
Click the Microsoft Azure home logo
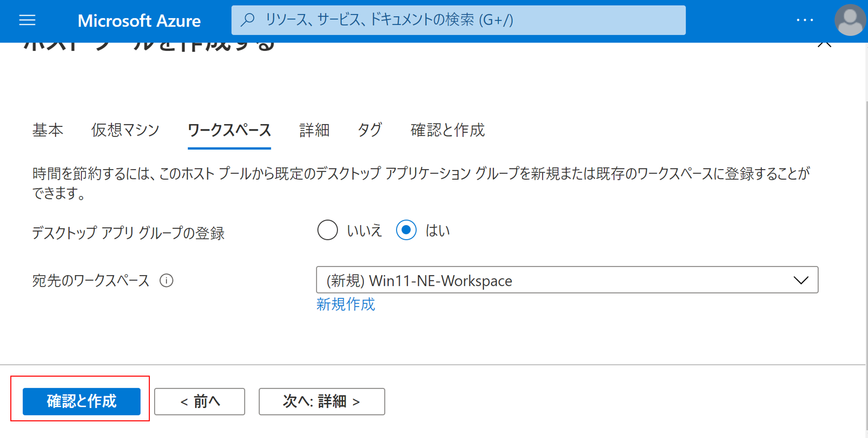pyautogui.click(x=139, y=21)
